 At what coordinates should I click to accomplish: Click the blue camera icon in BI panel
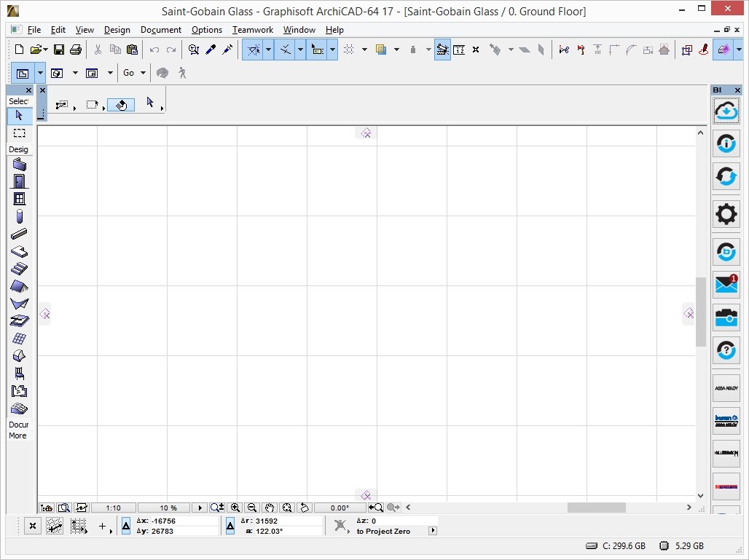click(726, 318)
